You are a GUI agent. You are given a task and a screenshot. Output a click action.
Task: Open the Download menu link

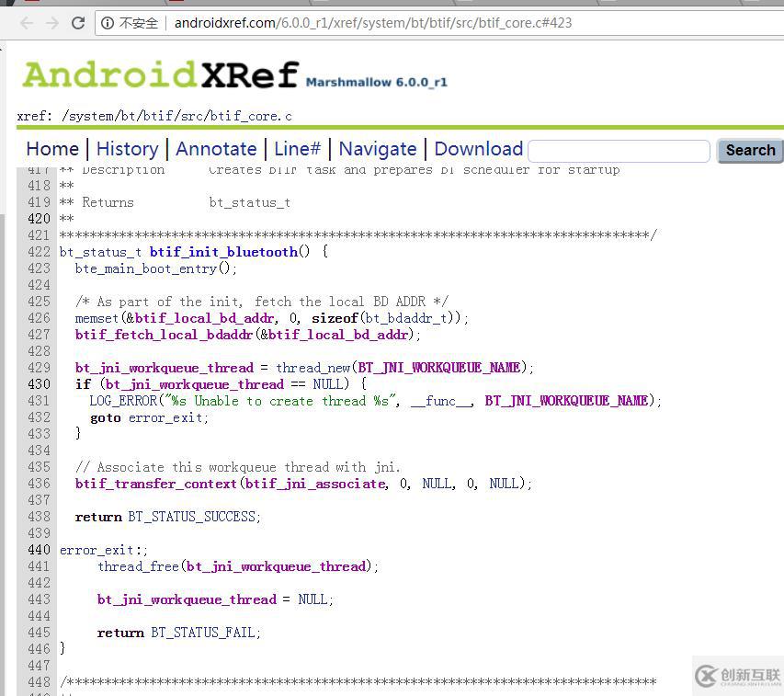(x=479, y=149)
